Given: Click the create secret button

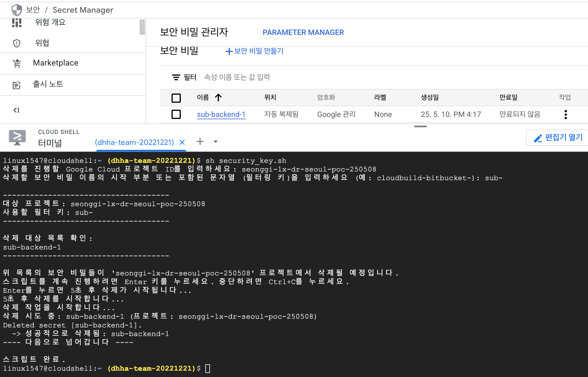Looking at the screenshot, I should [x=254, y=51].
